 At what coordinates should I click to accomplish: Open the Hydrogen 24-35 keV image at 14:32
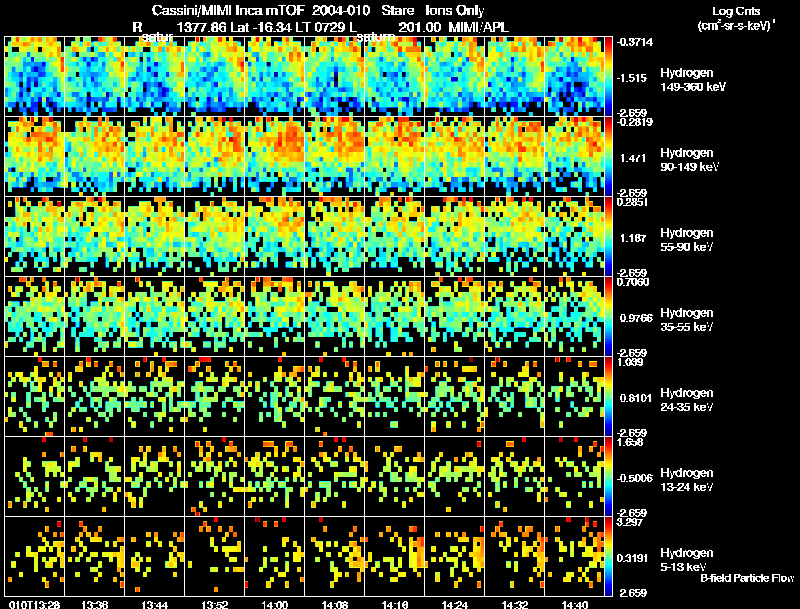(515, 397)
